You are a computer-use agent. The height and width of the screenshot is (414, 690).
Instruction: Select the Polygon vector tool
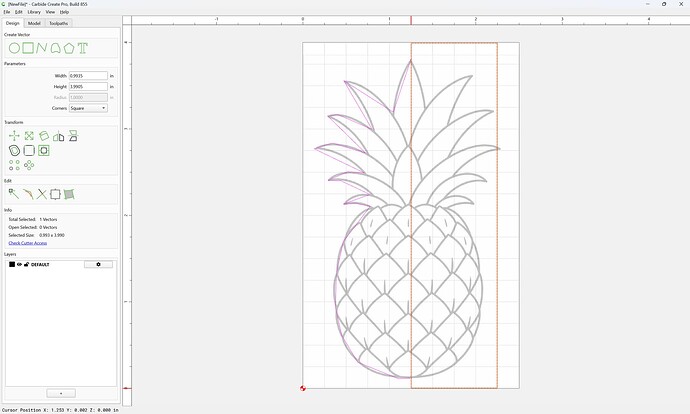tap(69, 48)
